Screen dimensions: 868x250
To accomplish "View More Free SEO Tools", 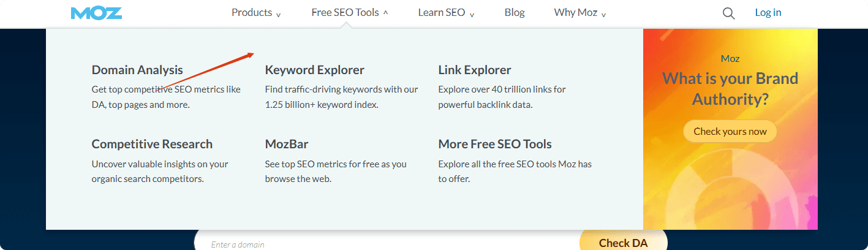I will coord(494,144).
